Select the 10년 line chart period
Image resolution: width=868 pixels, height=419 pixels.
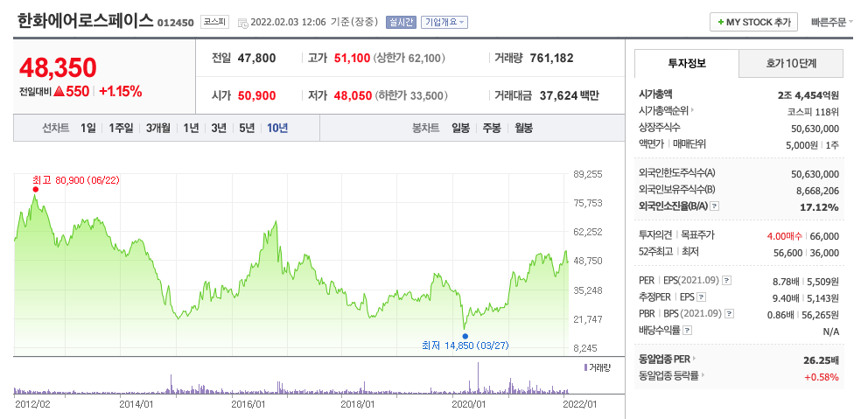(x=277, y=128)
